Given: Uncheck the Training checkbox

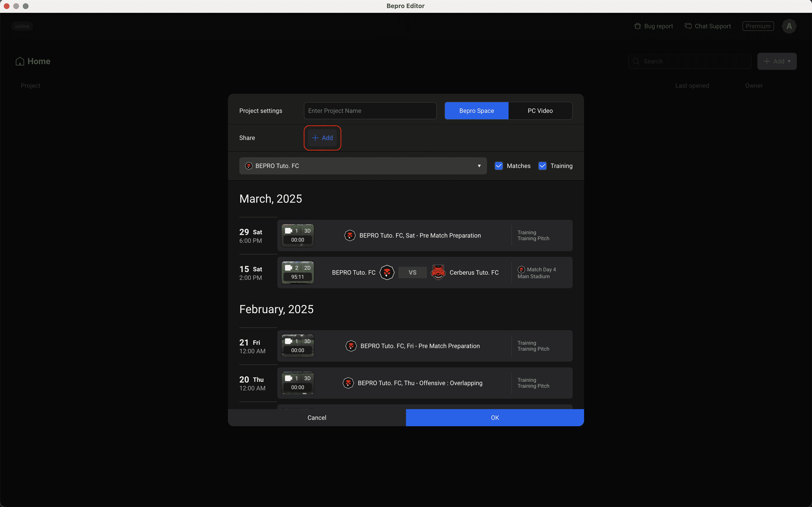Looking at the screenshot, I should click(542, 166).
